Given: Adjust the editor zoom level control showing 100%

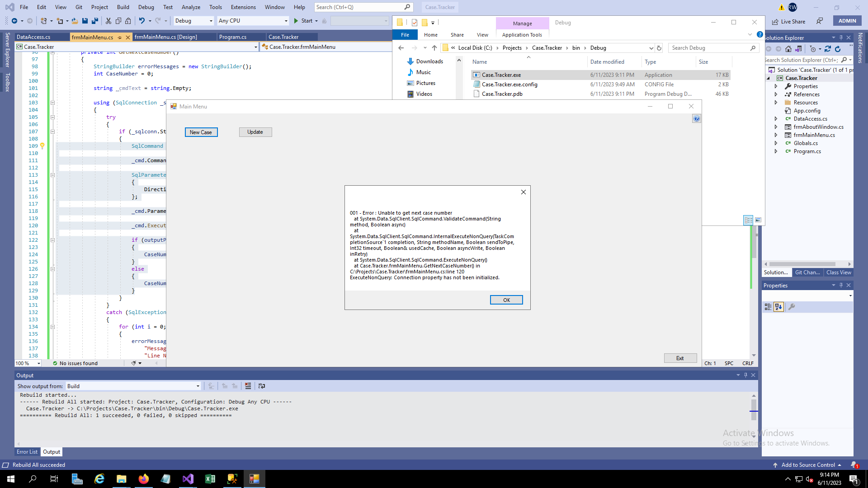Looking at the screenshot, I should [27, 363].
